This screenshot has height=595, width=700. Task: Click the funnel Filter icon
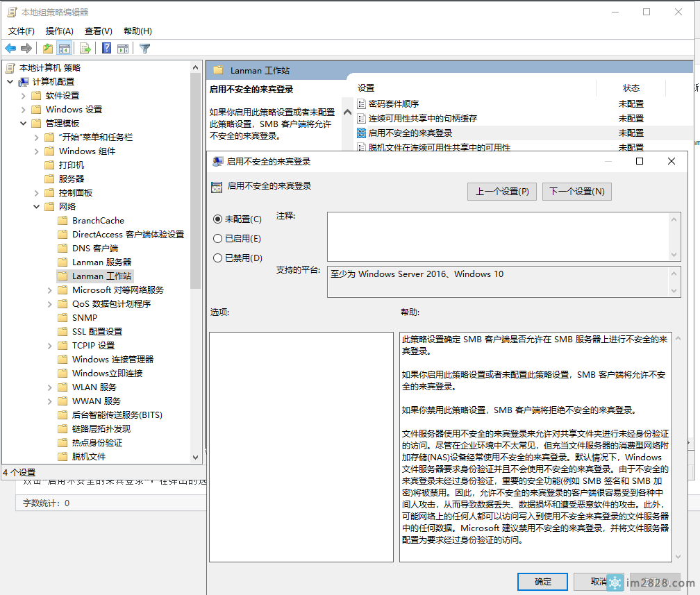click(x=144, y=49)
